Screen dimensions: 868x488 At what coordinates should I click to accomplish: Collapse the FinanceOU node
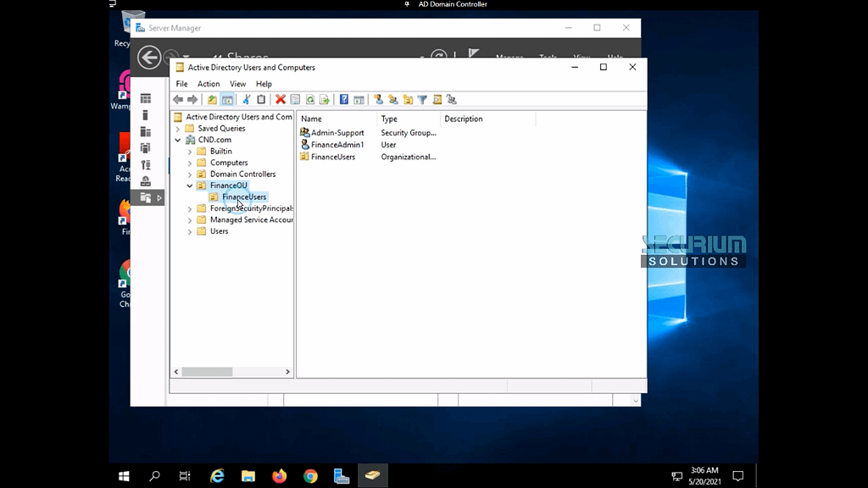coord(190,186)
